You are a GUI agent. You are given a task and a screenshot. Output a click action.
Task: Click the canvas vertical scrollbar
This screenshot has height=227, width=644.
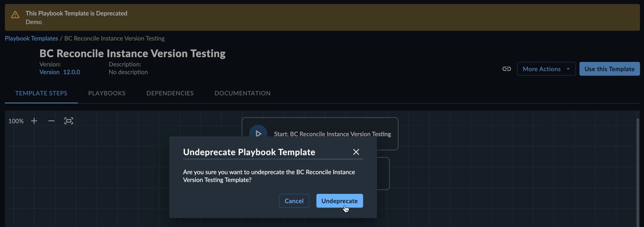coord(638,173)
